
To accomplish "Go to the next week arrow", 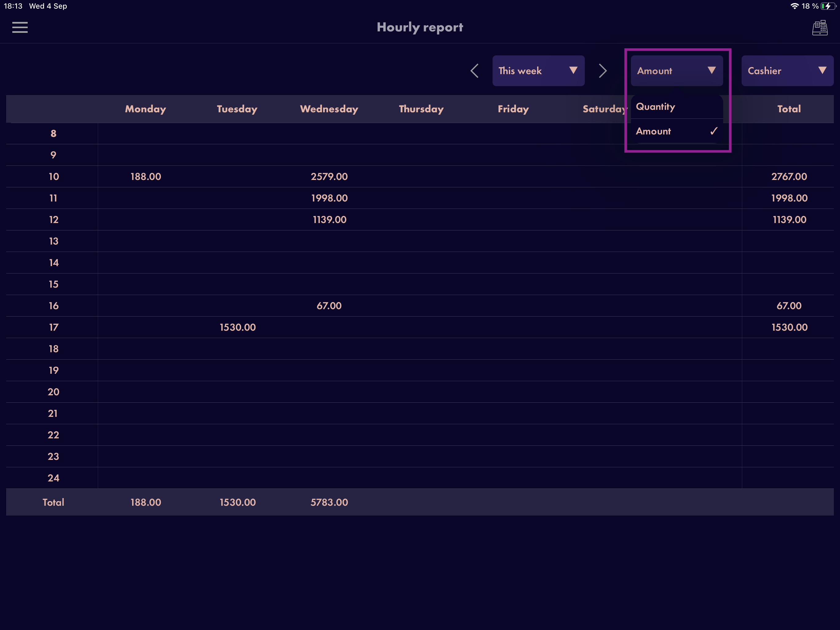I will [603, 71].
